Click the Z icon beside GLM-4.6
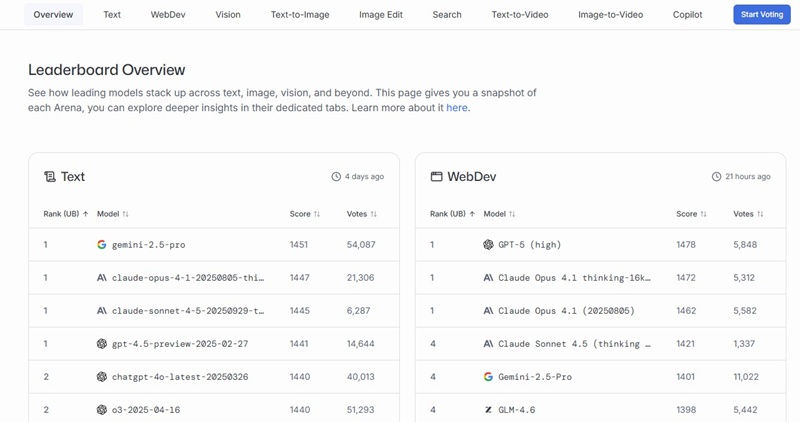The image size is (800, 422). (488, 410)
